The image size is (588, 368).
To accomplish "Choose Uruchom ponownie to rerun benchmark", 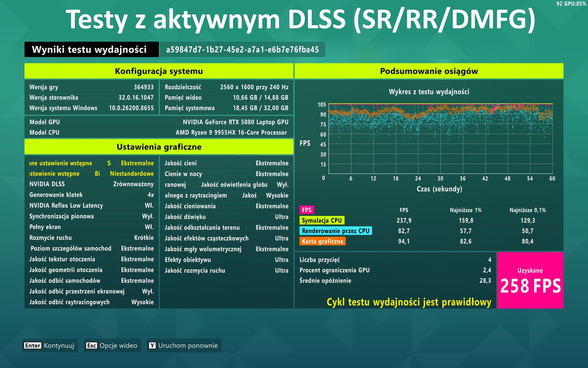I will point(188,346).
